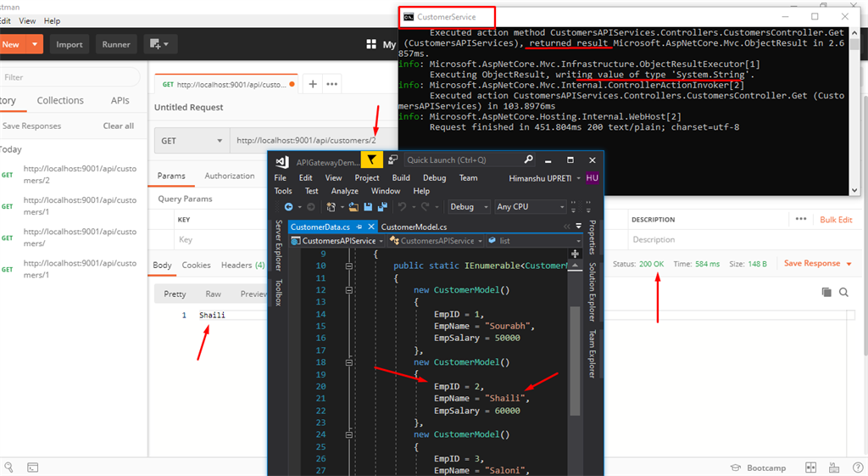Collapse the code region at line 24
868x476 pixels.
(x=348, y=435)
